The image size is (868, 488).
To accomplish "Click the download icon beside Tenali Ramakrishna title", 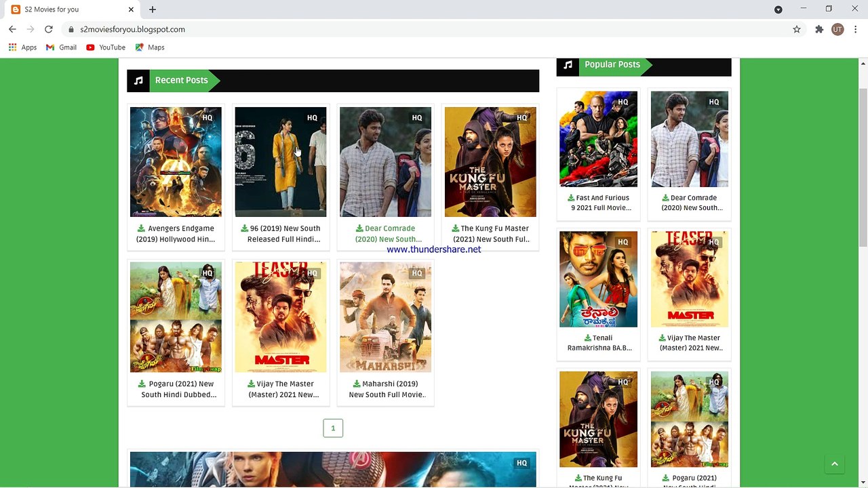I will (588, 338).
